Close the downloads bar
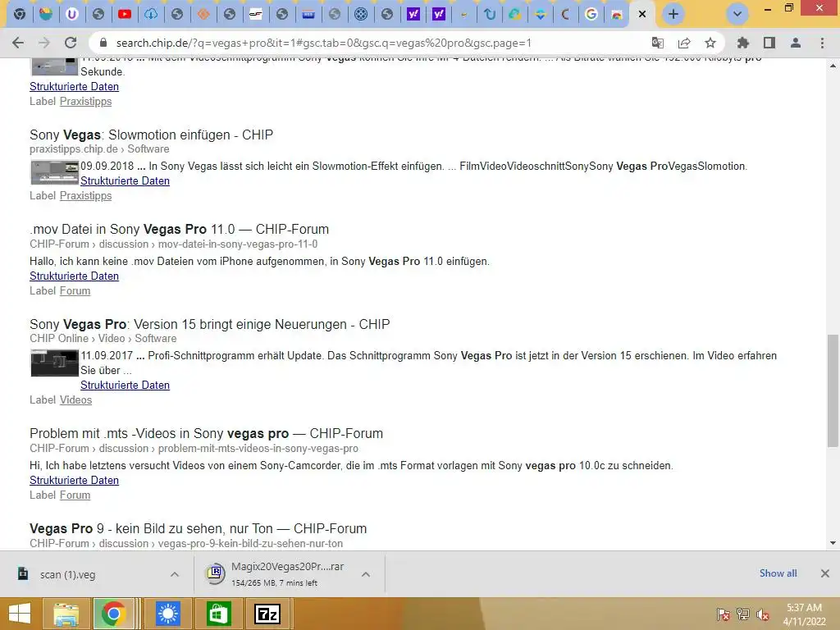 [x=825, y=573]
